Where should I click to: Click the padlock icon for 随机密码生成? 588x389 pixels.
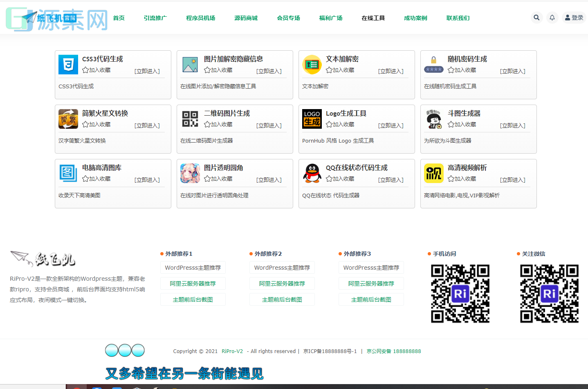[433, 64]
